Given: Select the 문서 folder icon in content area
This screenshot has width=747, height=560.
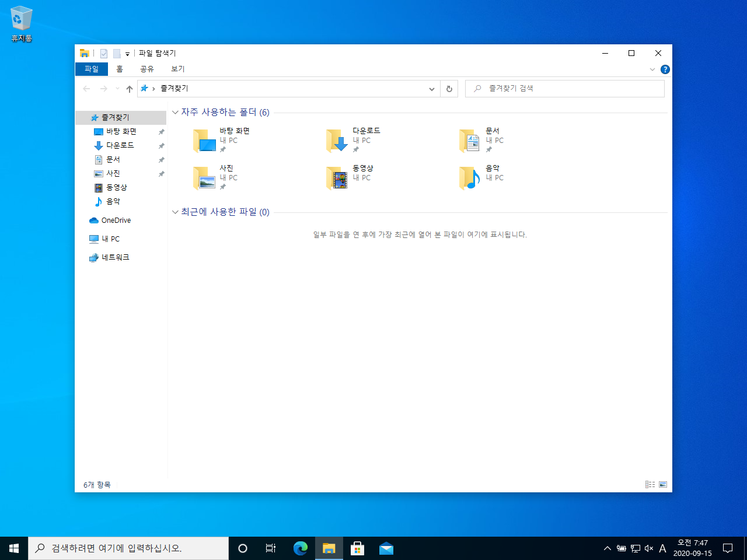Looking at the screenshot, I should [470, 141].
